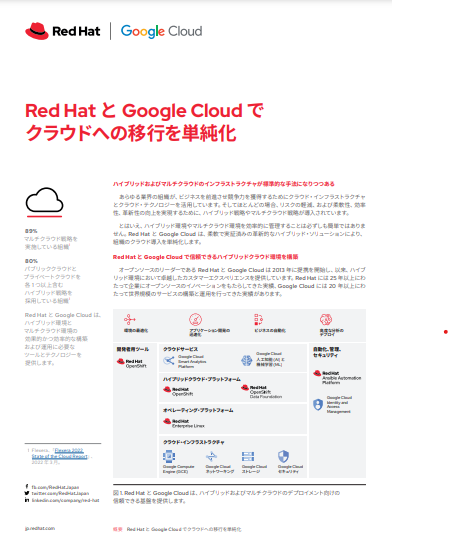449x556 pixels.
Task: Click the Google Compute Engine (GCE) icon
Action: click(x=169, y=456)
